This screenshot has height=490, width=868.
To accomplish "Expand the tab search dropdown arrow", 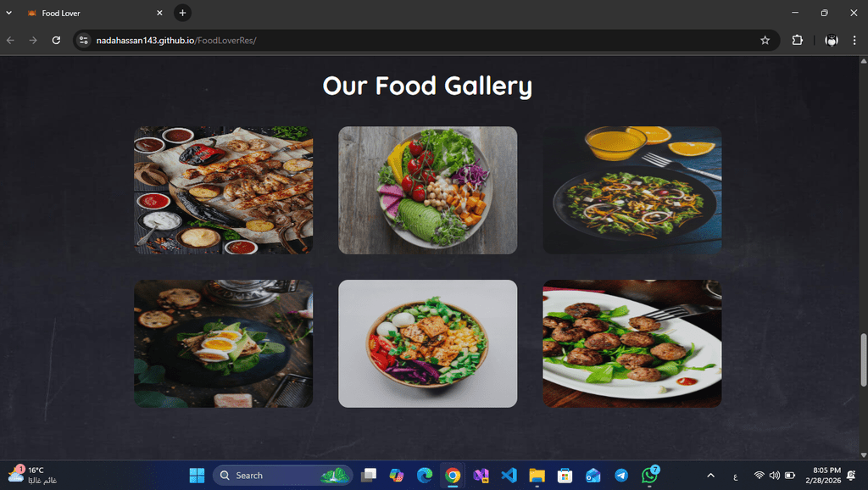I will [8, 13].
